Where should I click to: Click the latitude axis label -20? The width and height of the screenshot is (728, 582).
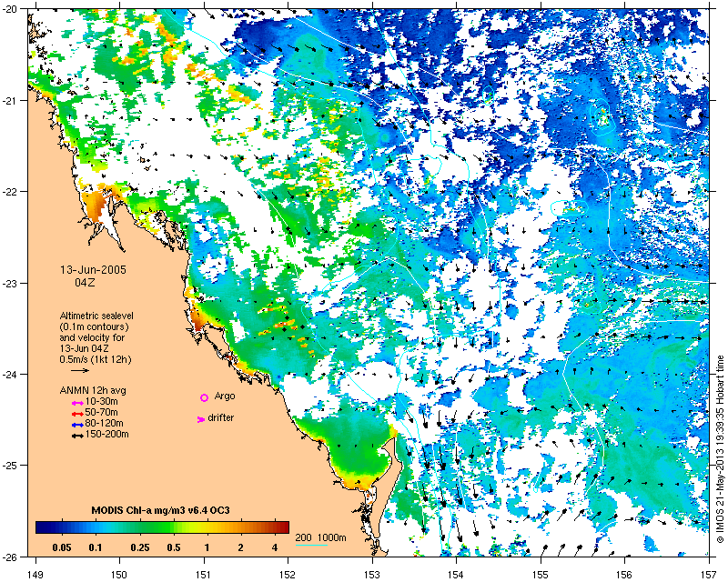click(9, 9)
